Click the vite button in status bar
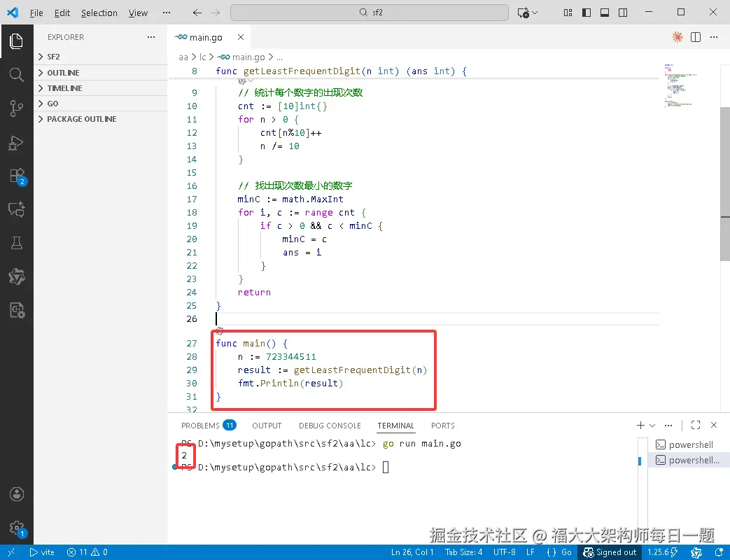 (x=42, y=552)
